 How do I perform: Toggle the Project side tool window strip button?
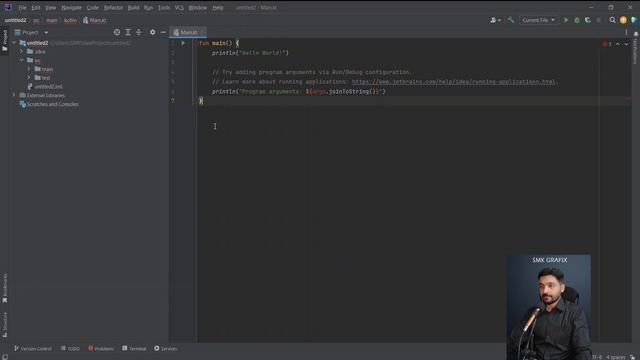[x=4, y=40]
